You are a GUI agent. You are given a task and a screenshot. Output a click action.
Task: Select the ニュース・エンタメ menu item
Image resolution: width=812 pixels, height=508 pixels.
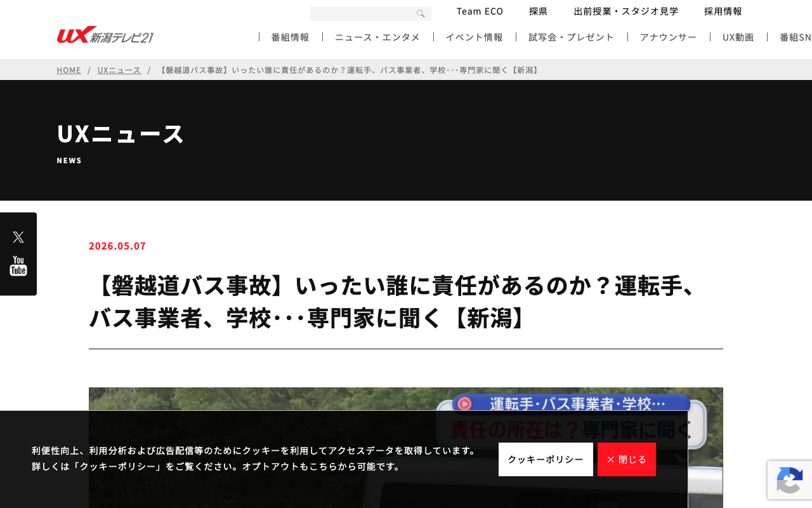click(x=377, y=37)
